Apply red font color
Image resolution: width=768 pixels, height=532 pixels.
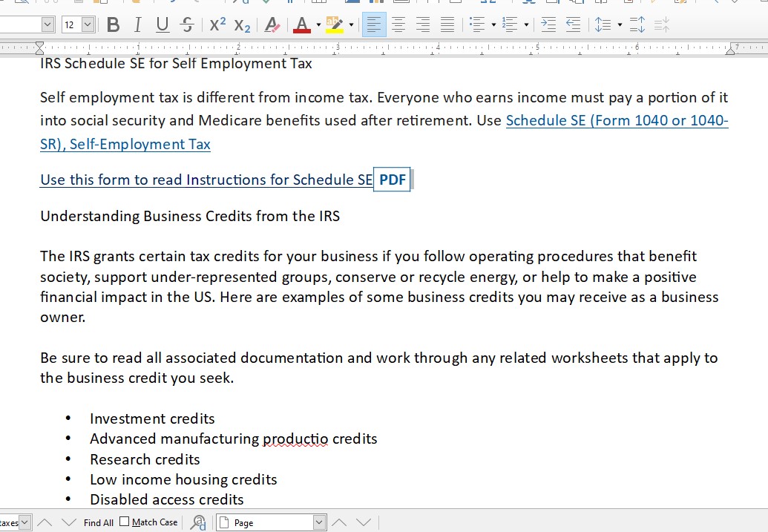click(302, 24)
